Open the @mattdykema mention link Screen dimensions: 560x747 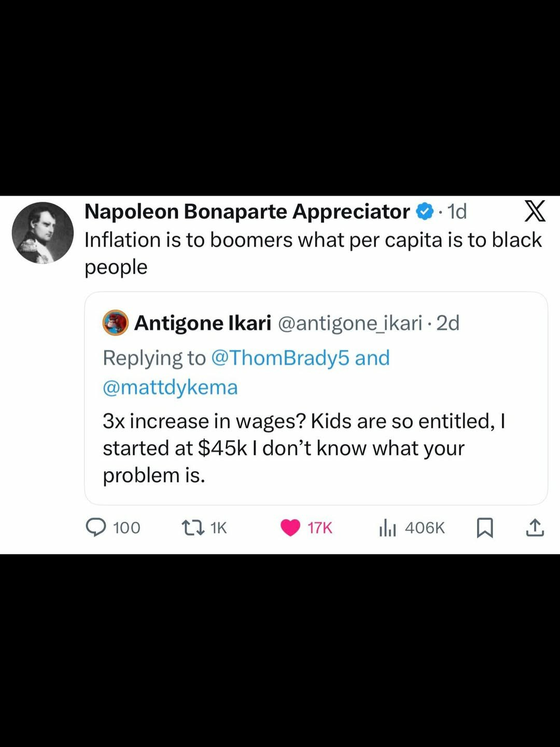(170, 387)
